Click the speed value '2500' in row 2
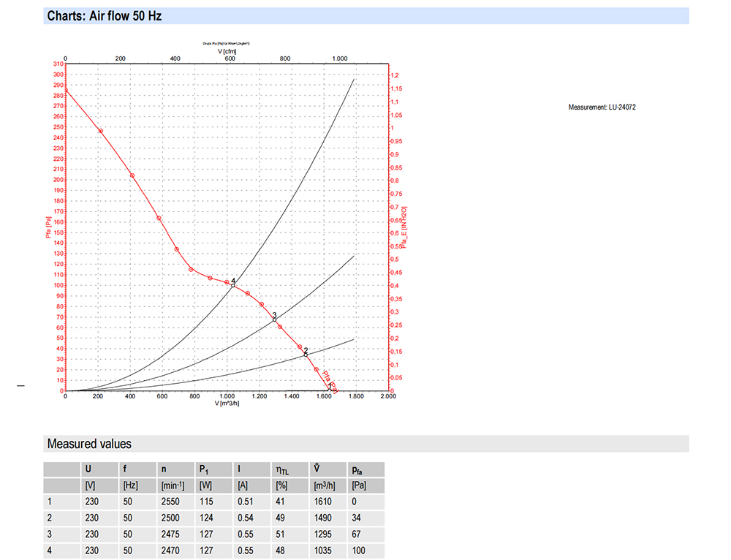 pos(170,518)
